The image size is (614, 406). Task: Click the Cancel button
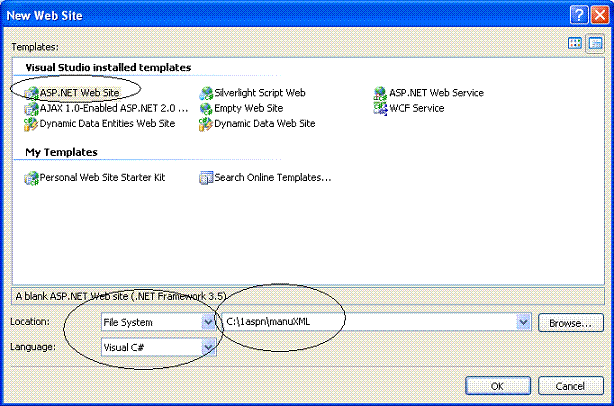(x=571, y=386)
